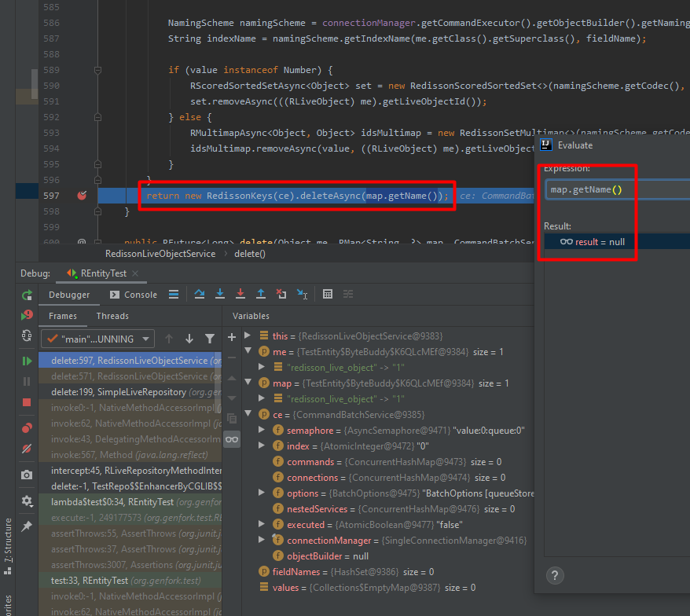Rerun the REntityTest debug session
This screenshot has width=690, height=616.
[x=26, y=294]
